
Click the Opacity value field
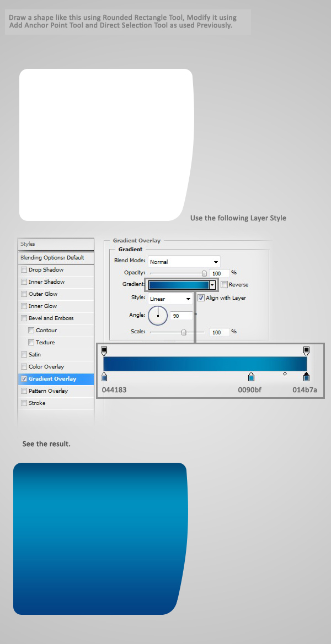tap(219, 273)
